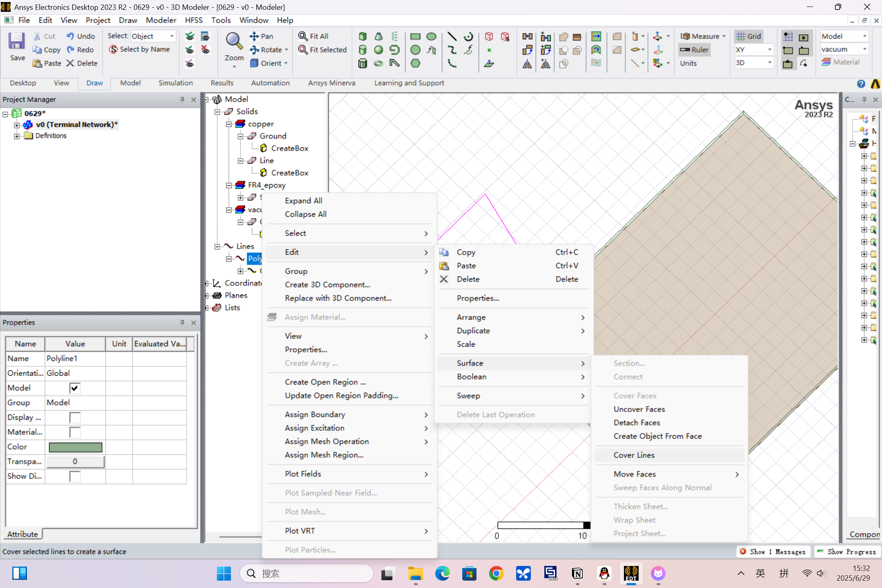The height and width of the screenshot is (588, 882).
Task: Toggle the Model checkbox in Properties
Action: coord(75,388)
